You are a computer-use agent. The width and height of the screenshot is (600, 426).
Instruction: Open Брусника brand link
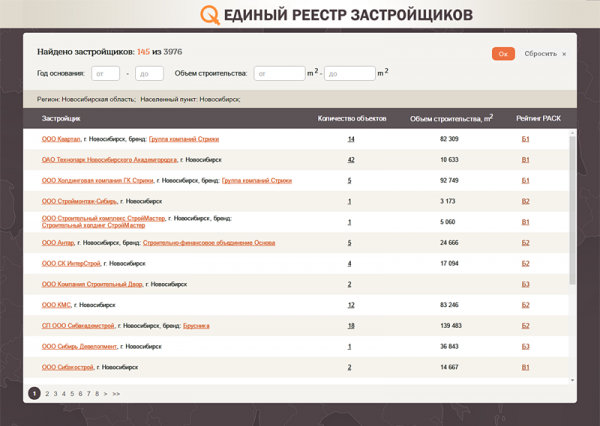196,326
